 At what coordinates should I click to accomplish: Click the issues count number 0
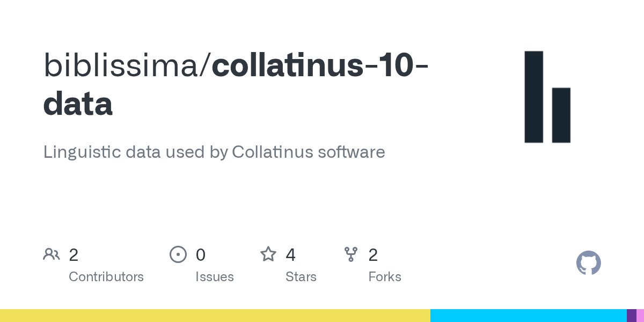201,255
